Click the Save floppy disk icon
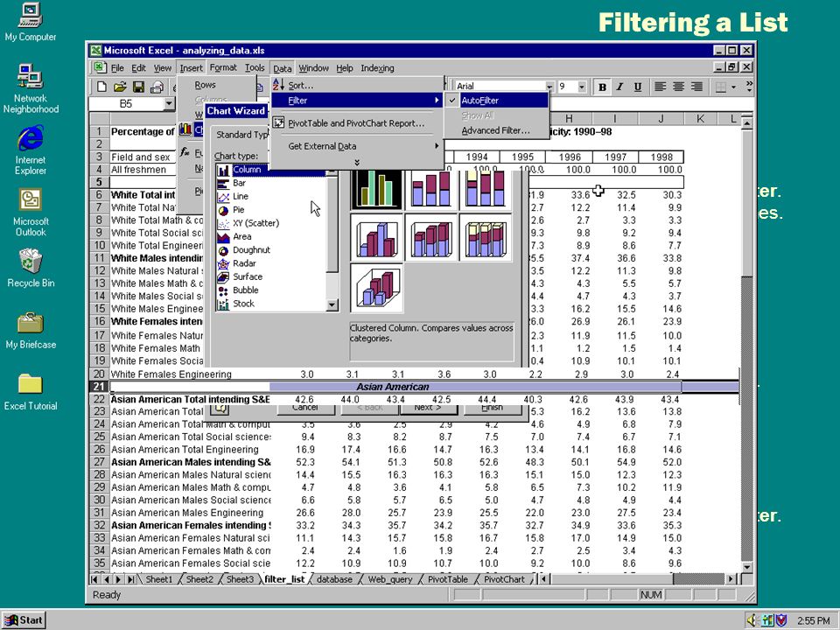Viewport: 840px width, 630px height. pos(138,87)
